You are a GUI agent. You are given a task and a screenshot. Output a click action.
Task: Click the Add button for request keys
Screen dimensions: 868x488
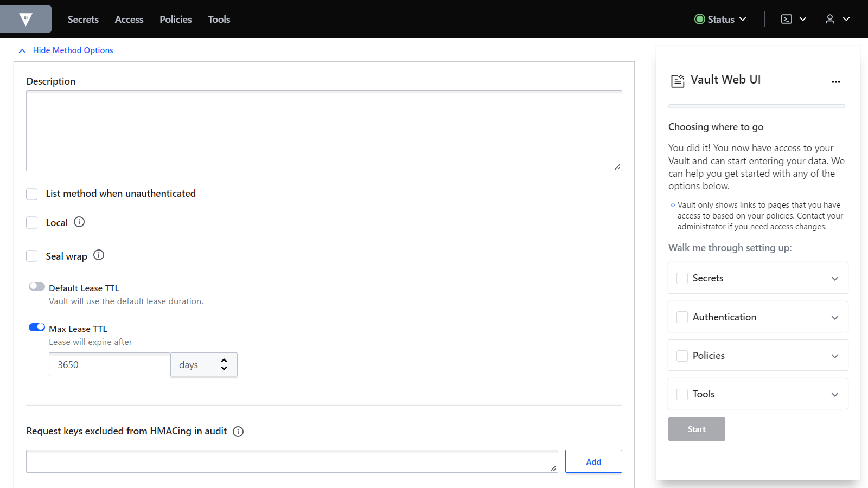[x=593, y=461]
